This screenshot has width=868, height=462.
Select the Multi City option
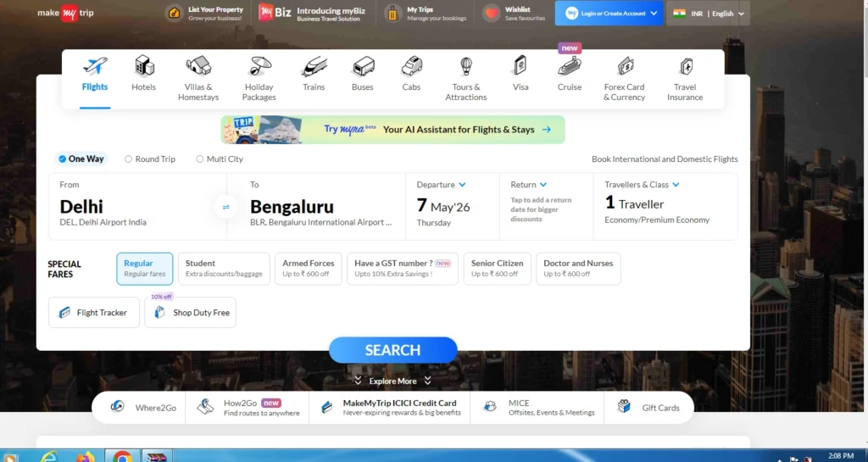[220, 159]
